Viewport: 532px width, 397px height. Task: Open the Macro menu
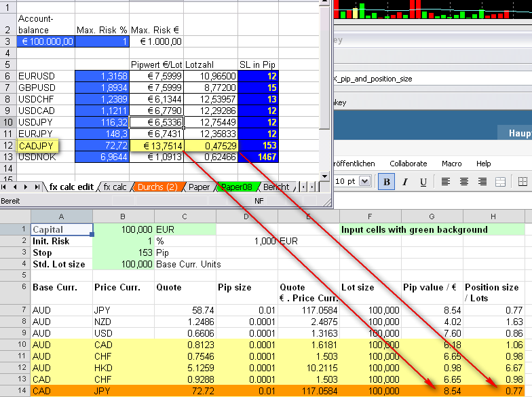coord(451,164)
